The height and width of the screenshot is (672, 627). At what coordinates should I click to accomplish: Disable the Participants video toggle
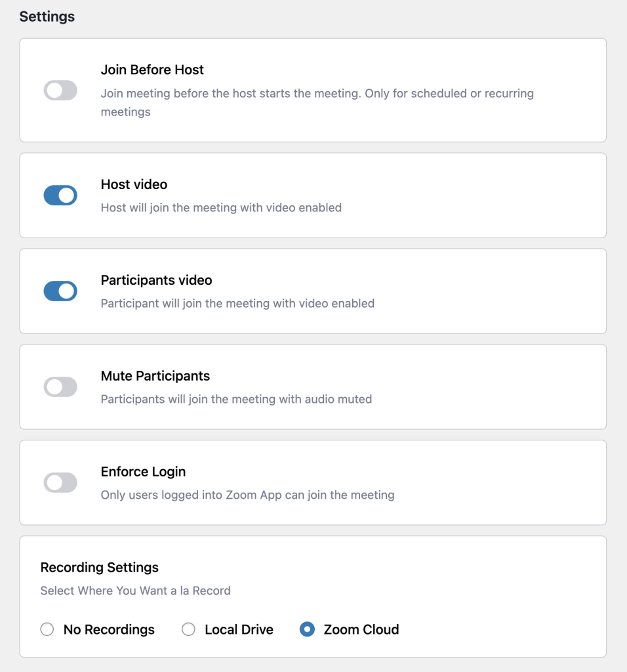(60, 291)
